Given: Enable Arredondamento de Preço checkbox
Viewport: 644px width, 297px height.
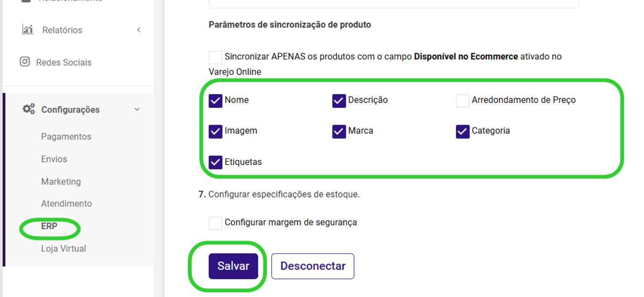Looking at the screenshot, I should pyautogui.click(x=462, y=101).
